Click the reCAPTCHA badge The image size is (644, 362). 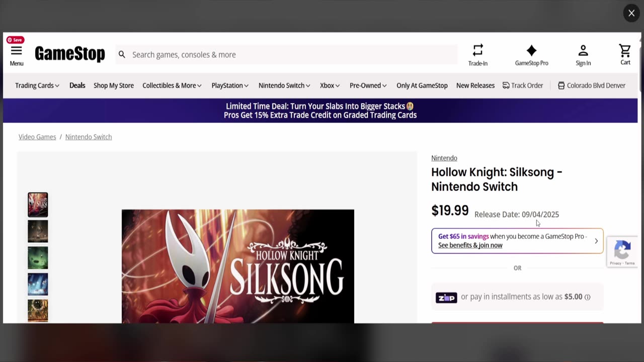pyautogui.click(x=622, y=252)
